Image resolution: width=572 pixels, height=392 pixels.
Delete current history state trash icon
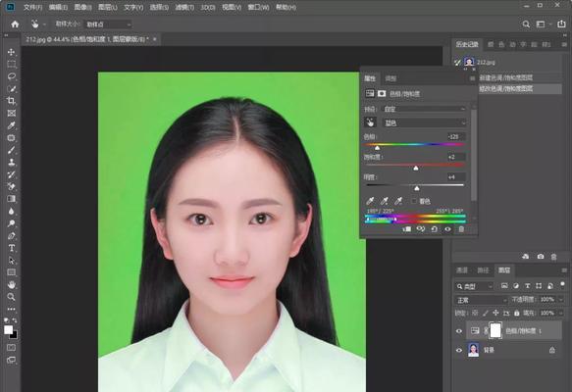(553, 257)
